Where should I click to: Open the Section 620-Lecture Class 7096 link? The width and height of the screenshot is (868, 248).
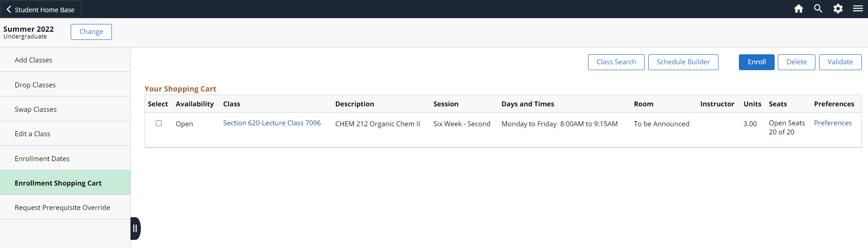[272, 123]
